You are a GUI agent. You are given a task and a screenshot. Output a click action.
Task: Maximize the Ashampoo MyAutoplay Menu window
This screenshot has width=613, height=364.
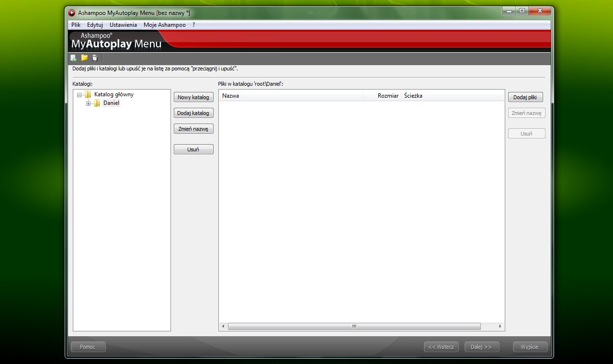click(x=522, y=11)
